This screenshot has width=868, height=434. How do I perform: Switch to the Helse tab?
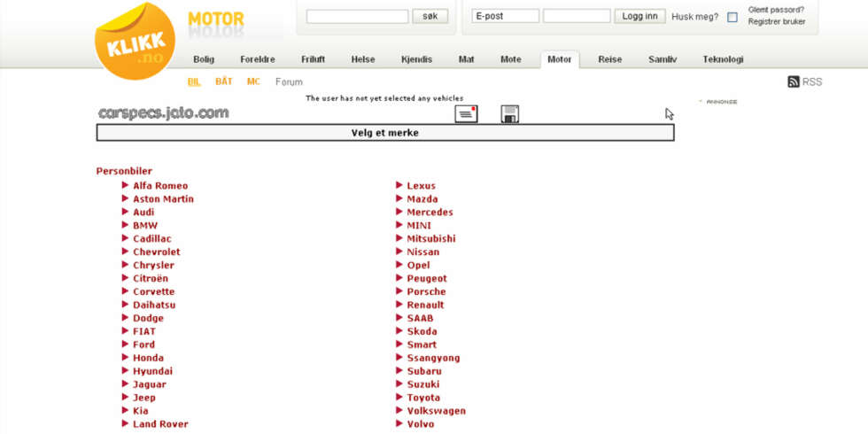tap(363, 59)
